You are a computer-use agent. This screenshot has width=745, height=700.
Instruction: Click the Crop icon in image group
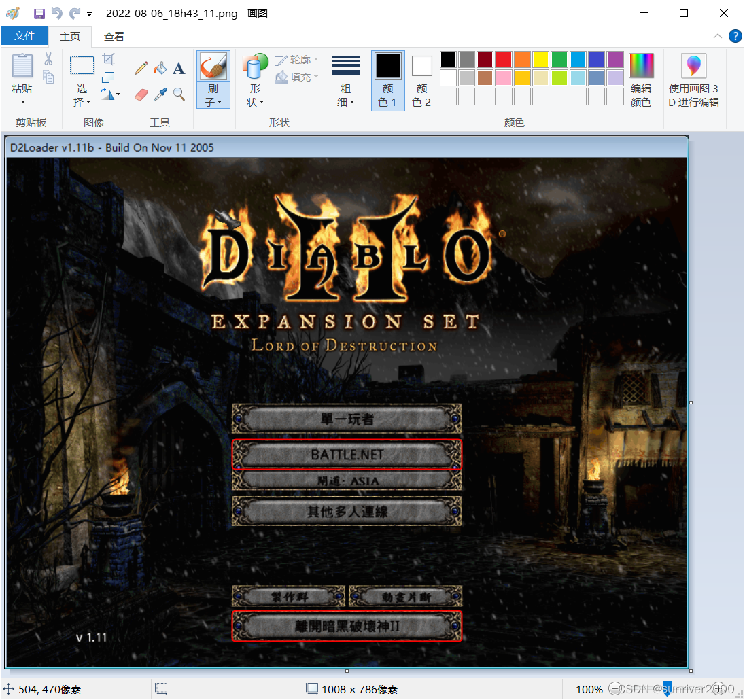108,59
